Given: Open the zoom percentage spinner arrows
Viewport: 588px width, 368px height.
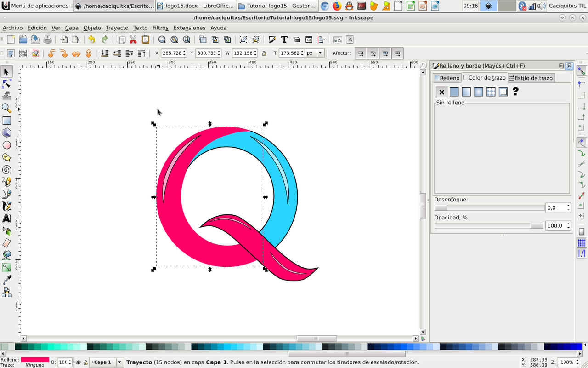Looking at the screenshot, I should 578,362.
